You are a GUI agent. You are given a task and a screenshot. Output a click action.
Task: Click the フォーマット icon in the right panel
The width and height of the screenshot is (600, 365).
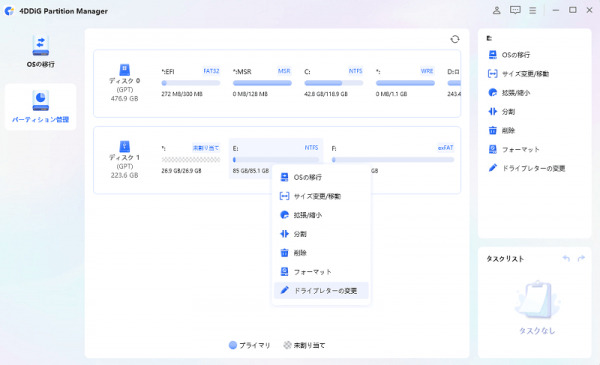492,149
